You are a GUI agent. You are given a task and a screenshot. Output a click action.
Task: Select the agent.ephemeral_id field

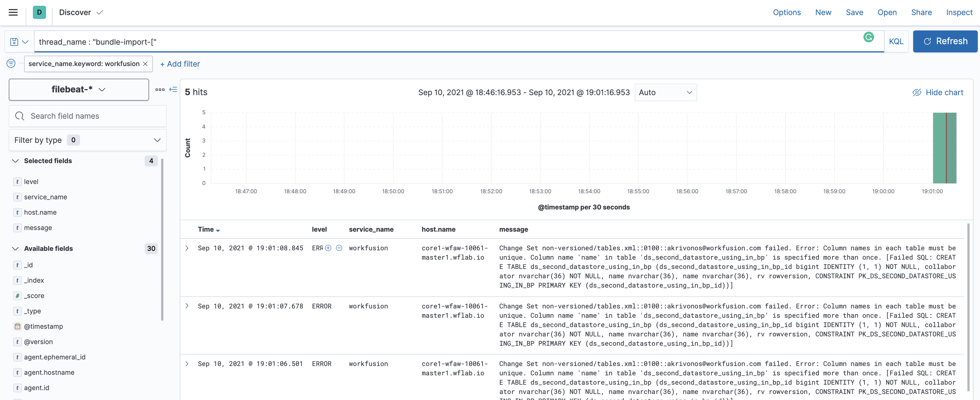[x=55, y=358]
